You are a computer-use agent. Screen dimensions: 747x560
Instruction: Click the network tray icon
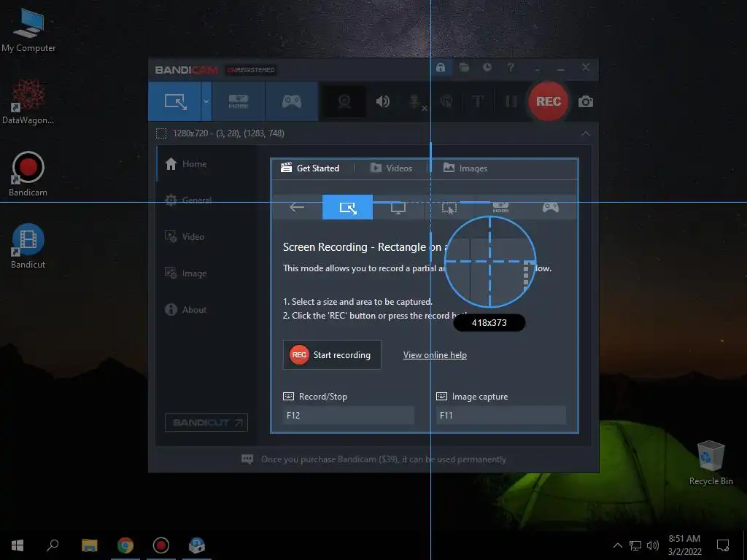tap(635, 545)
